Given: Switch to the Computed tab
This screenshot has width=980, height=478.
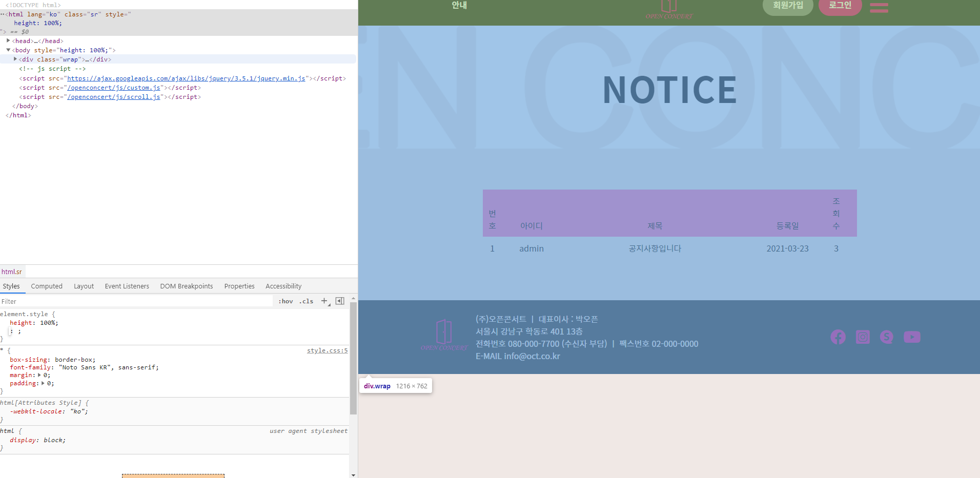Looking at the screenshot, I should click(47, 286).
